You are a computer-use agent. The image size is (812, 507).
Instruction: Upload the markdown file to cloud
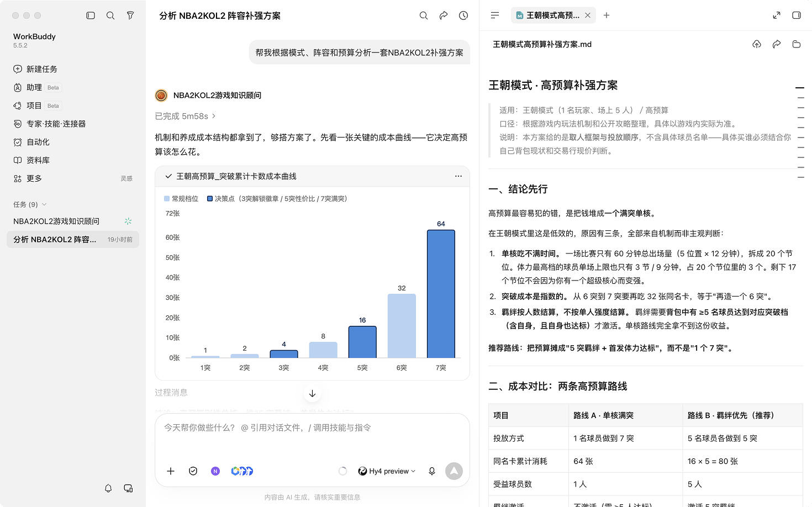(757, 44)
